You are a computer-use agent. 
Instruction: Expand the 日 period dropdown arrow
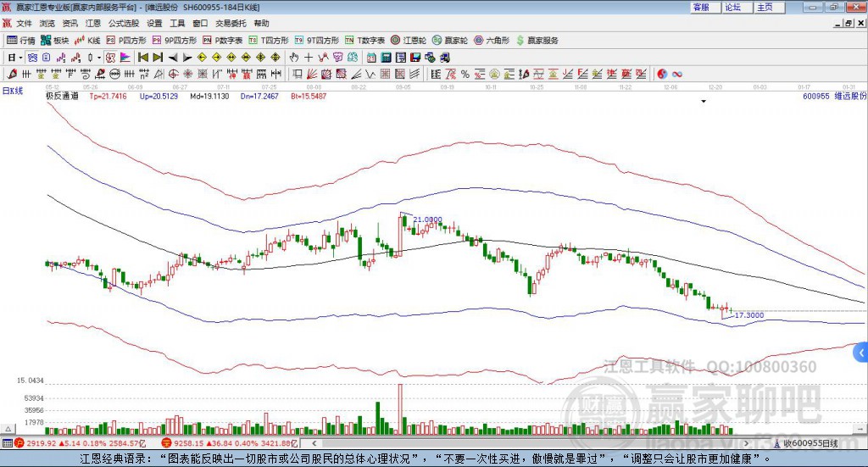(x=22, y=58)
